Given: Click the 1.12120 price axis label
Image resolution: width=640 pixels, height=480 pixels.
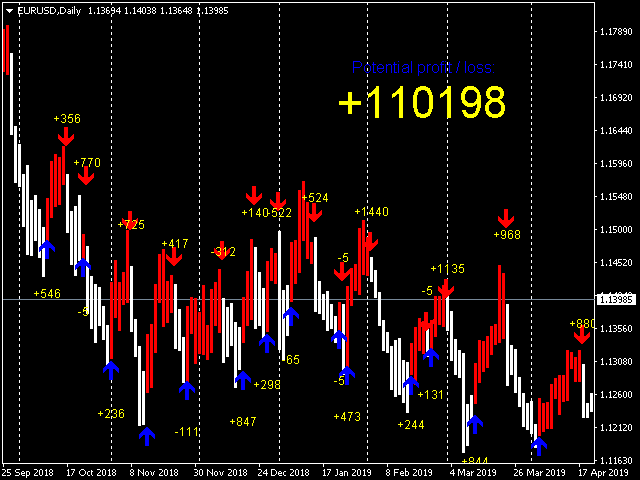Looking at the screenshot, I should tap(616, 427).
